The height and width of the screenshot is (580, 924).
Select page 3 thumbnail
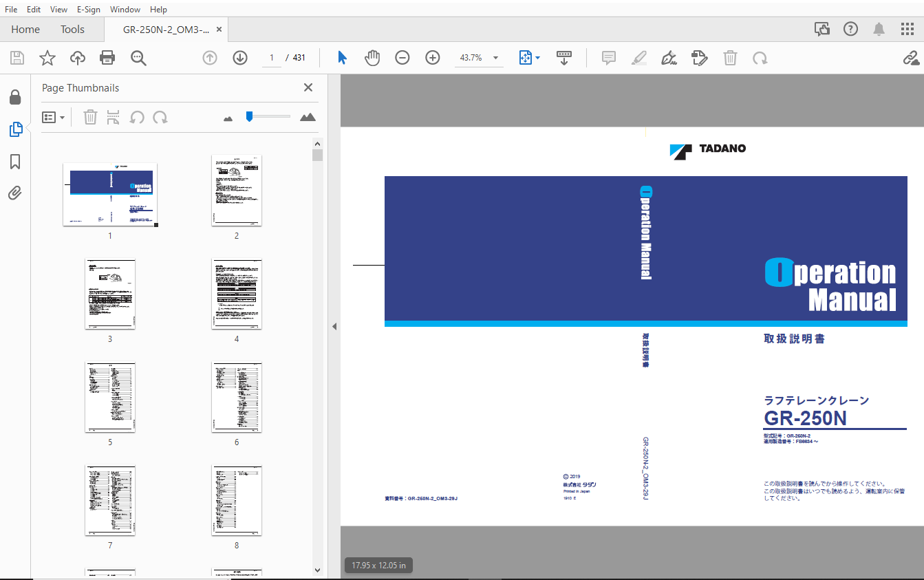click(x=110, y=294)
